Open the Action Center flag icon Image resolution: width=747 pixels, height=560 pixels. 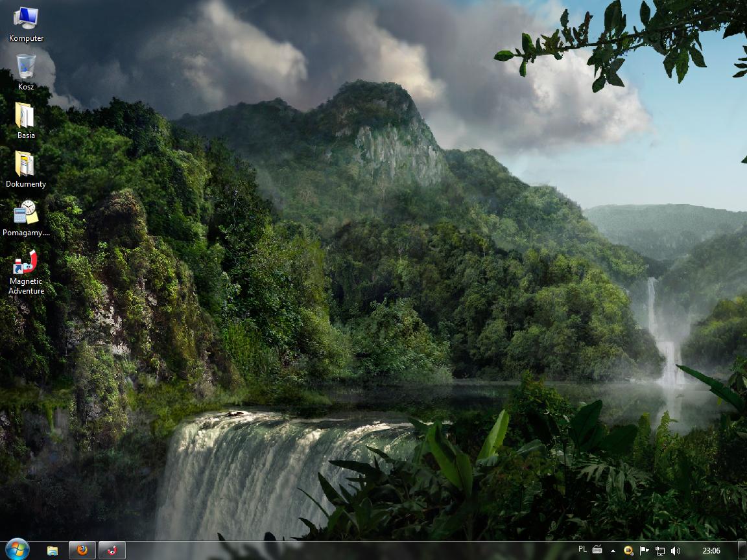pos(644,551)
